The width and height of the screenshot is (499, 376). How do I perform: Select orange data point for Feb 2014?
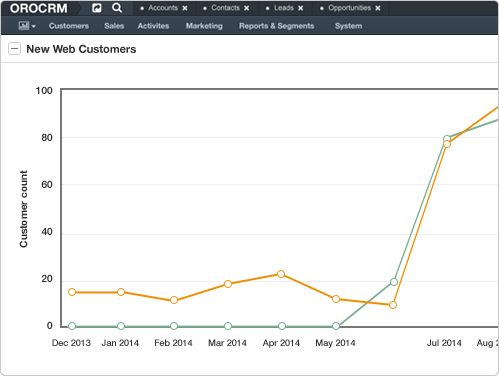(174, 300)
